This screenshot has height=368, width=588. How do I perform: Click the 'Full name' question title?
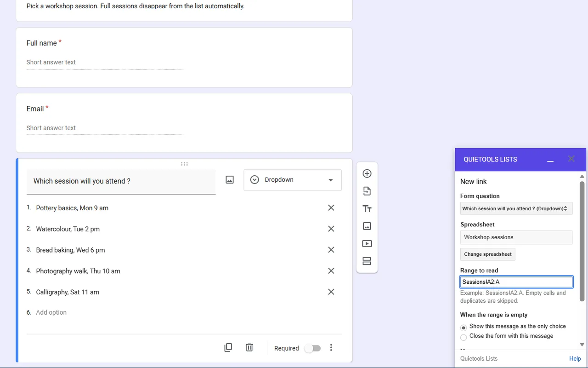[x=42, y=43]
